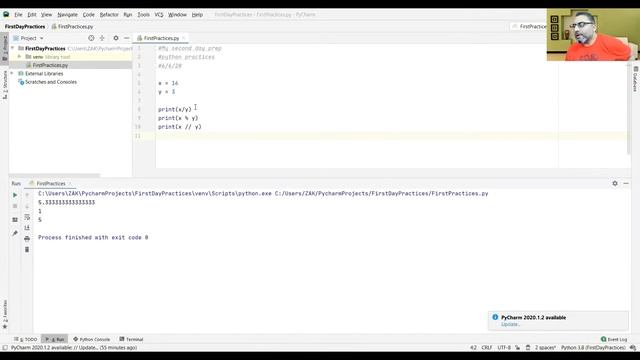
Task: Click the editor vertical scrollbar
Action: [x=629, y=109]
